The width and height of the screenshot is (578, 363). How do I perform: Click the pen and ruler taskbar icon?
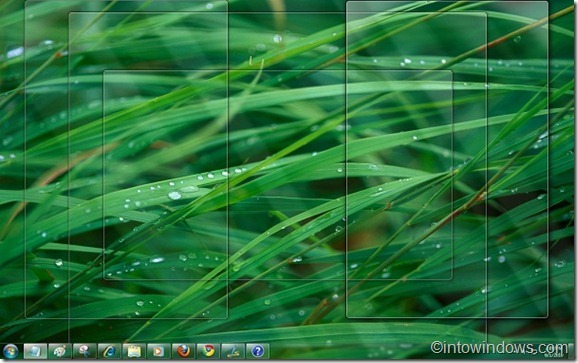tap(233, 351)
